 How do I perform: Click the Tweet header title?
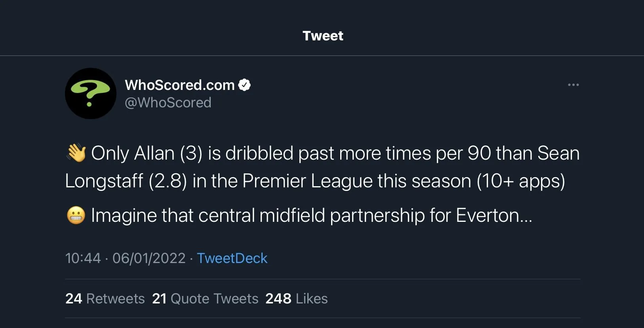323,36
